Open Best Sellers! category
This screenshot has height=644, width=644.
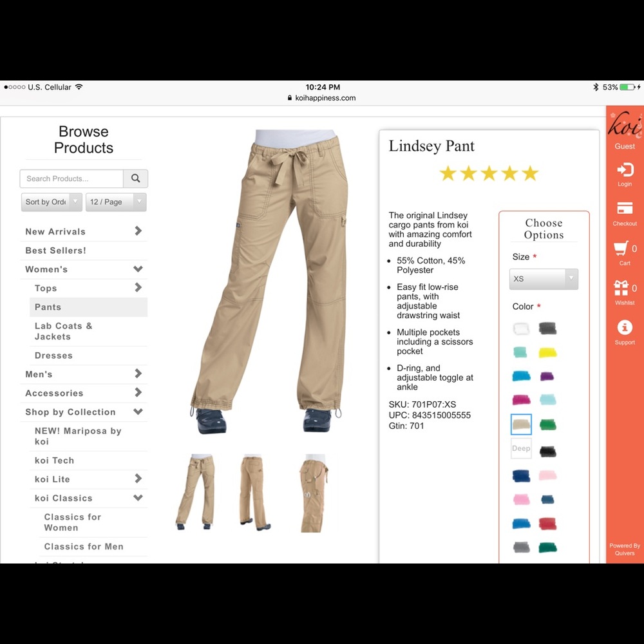pyautogui.click(x=56, y=251)
